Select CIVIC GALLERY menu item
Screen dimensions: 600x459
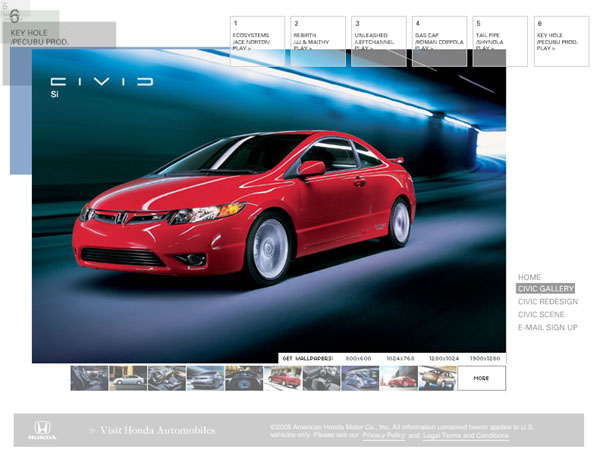546,288
